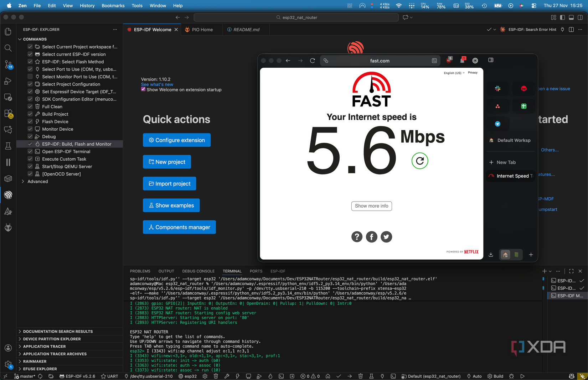
Task: Open the Slack pinned essential icon
Action: pyautogui.click(x=497, y=89)
